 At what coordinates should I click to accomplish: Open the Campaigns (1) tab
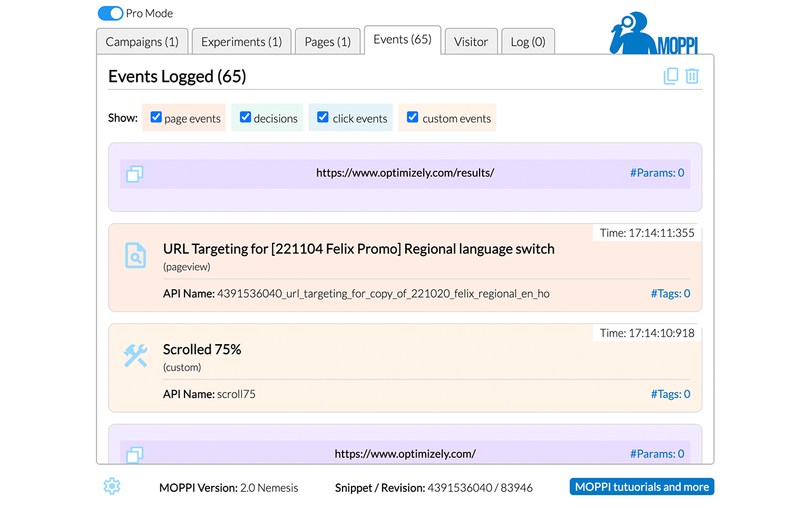coord(142,42)
